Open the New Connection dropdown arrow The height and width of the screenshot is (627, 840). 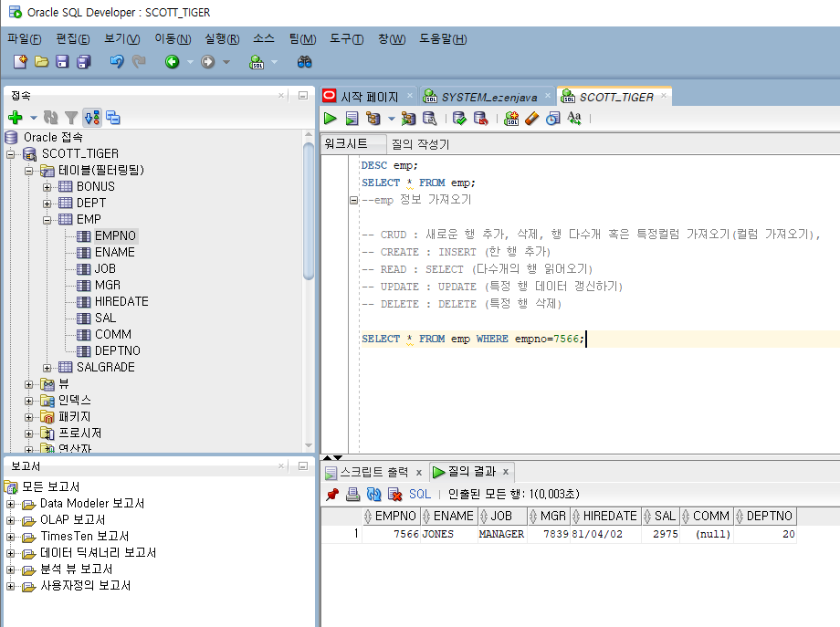pos(33,118)
